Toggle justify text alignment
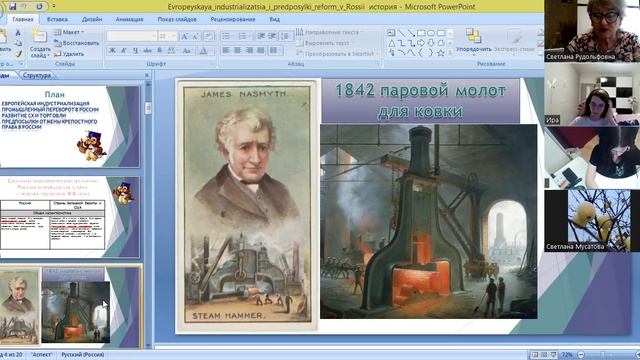640x360 pixels. coord(261,51)
